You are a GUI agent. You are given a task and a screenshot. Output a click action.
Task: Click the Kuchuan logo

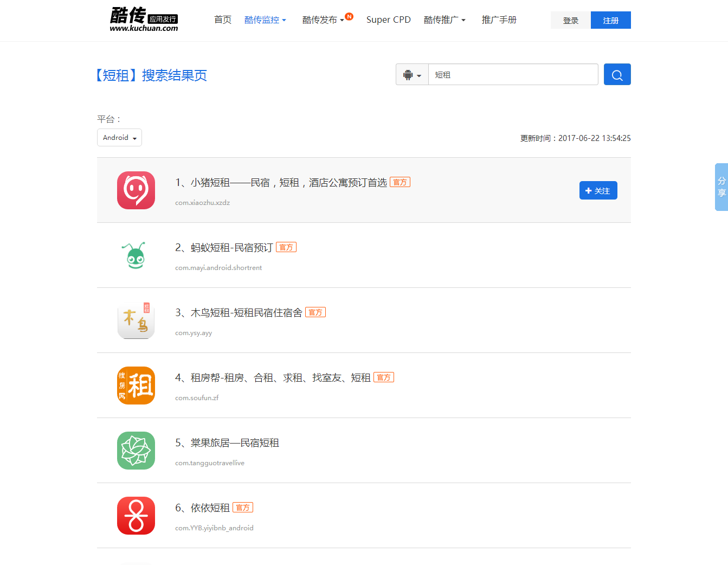144,20
